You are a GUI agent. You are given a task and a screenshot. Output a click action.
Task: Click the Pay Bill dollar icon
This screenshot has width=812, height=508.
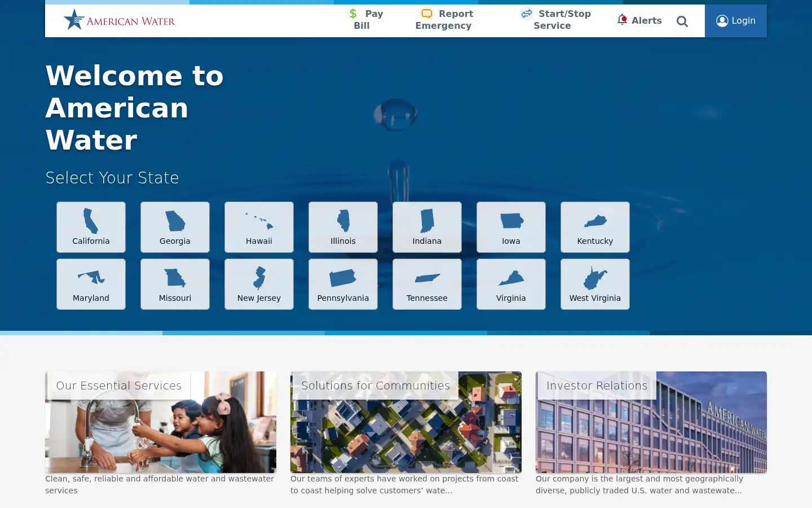point(353,14)
